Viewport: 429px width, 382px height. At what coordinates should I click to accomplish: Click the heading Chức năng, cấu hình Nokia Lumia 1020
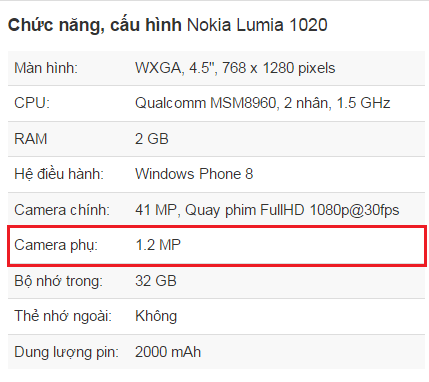168,25
